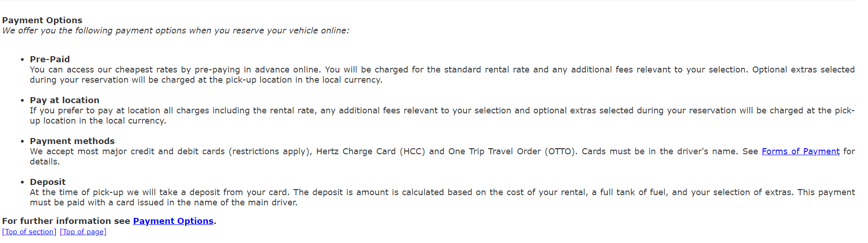Screen dimensions: 868x243
Task: Click the bullet point beside Payment methods
Action: click(22, 142)
